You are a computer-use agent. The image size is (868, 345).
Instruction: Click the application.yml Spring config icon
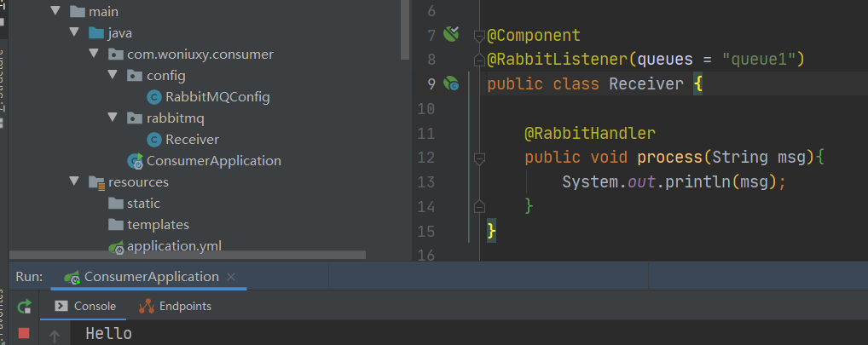pos(116,246)
